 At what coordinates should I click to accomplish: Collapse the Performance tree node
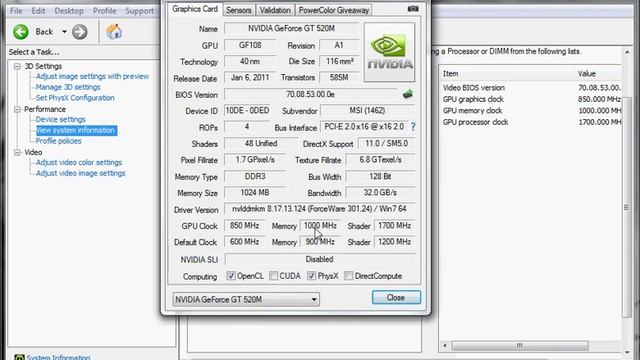click(x=17, y=109)
